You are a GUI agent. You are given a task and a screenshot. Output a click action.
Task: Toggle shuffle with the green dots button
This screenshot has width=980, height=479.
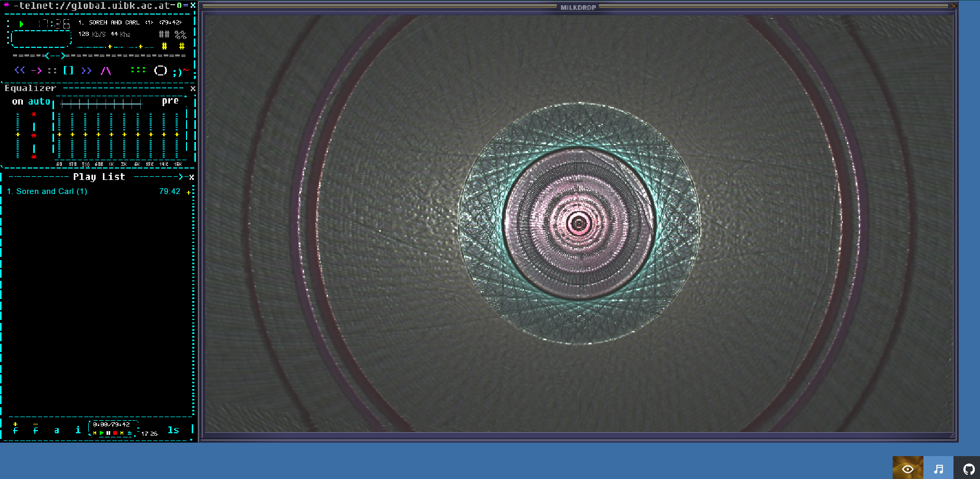[138, 70]
